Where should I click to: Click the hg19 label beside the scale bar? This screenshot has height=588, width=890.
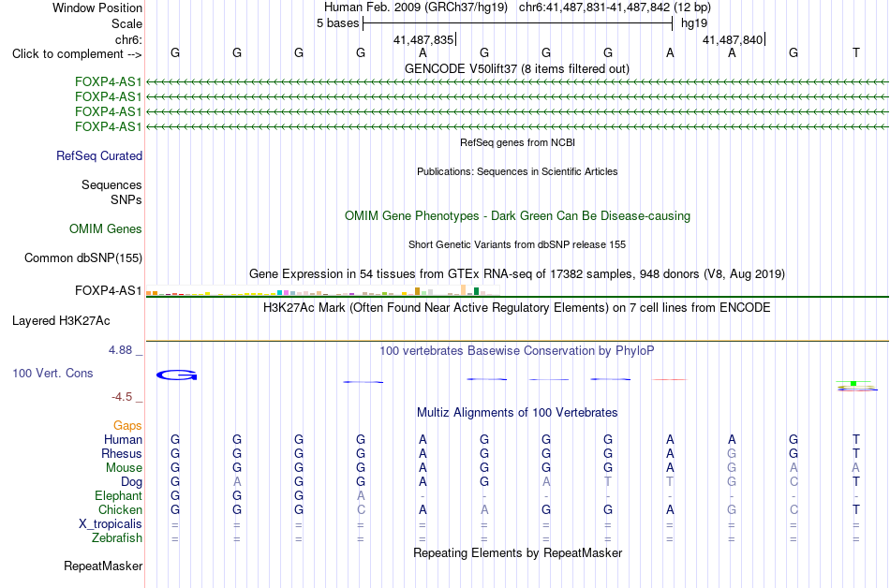pyautogui.click(x=694, y=23)
